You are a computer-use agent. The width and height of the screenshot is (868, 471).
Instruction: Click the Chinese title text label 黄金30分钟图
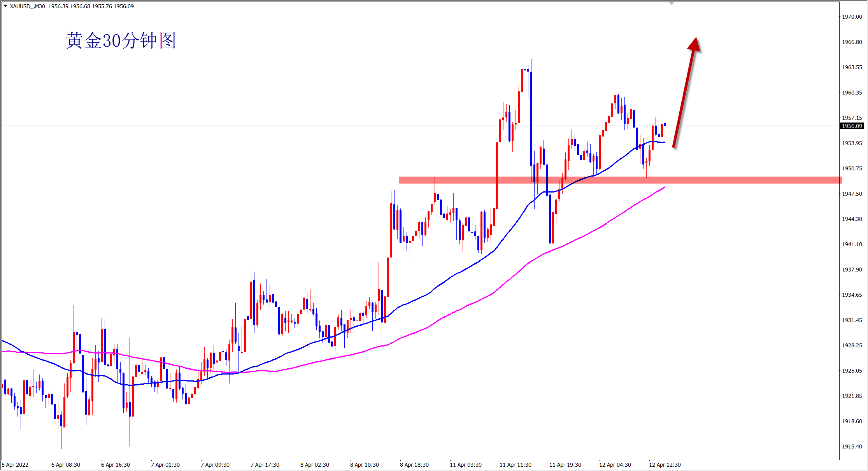click(121, 41)
